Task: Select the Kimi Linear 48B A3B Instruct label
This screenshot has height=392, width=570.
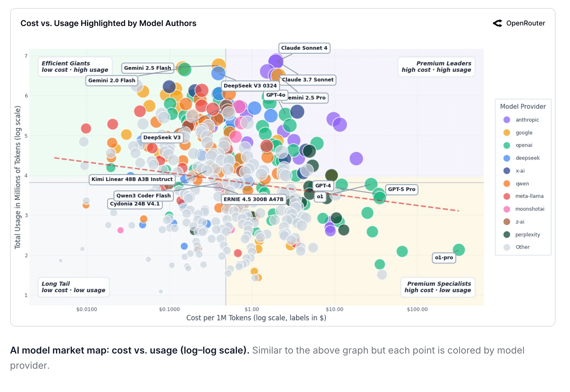Action: (x=132, y=179)
